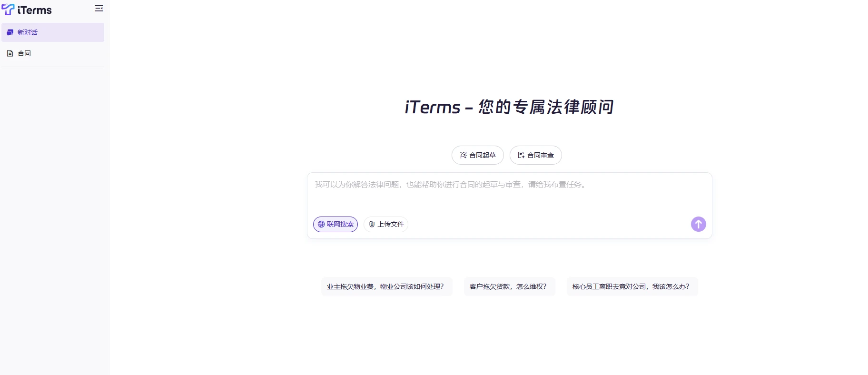Image resolution: width=868 pixels, height=375 pixels.
Task: Click the iTerms brand name text
Action: 34,10
